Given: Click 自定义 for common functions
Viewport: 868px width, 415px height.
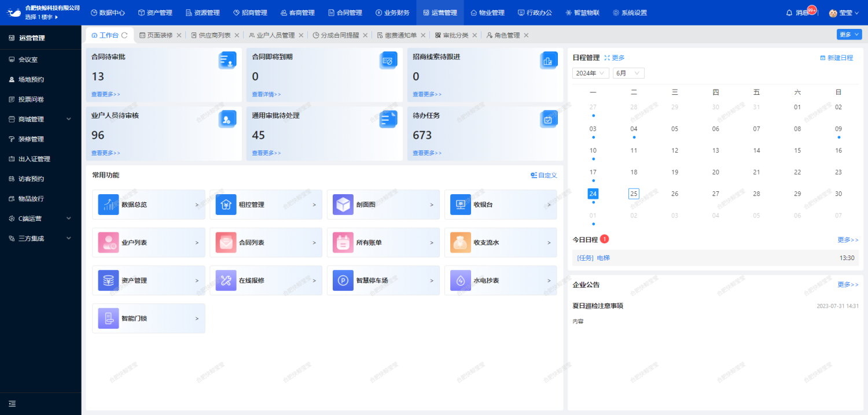Looking at the screenshot, I should 544,175.
